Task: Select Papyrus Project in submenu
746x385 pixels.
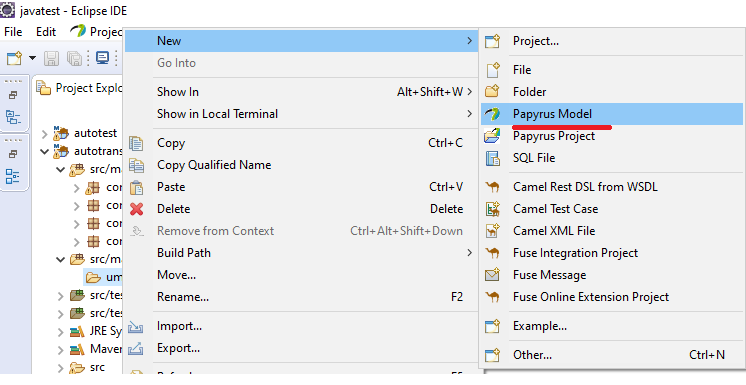Action: tap(612, 136)
